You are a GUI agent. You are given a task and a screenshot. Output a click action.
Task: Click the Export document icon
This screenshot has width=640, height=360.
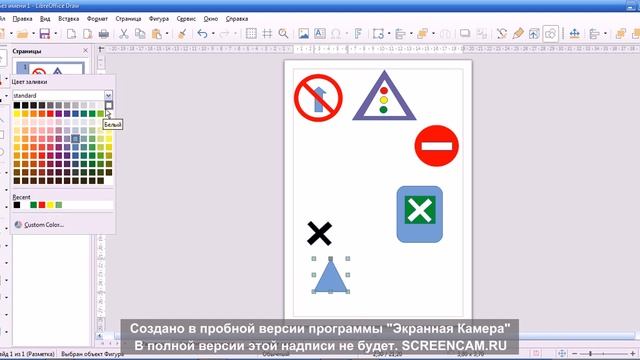point(71,33)
